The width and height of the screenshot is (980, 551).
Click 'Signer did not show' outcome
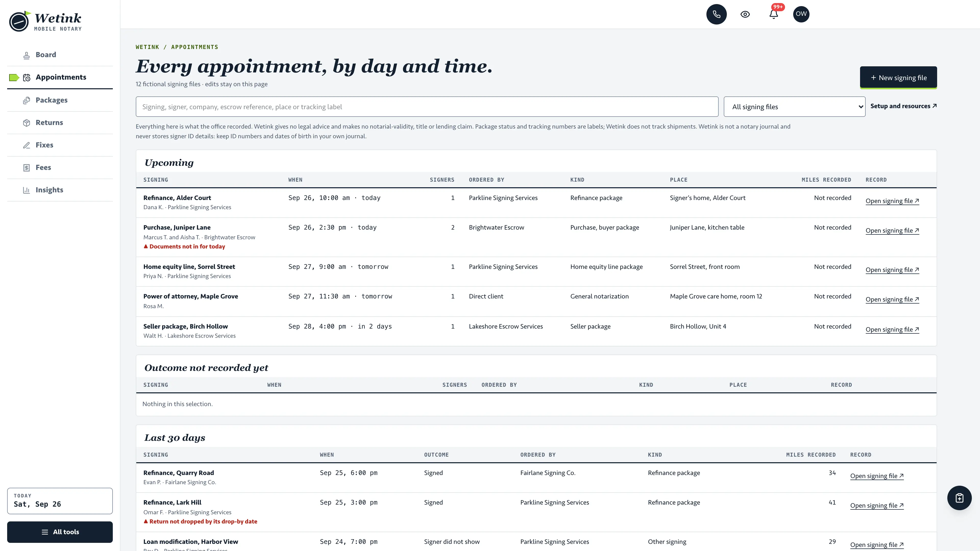451,542
